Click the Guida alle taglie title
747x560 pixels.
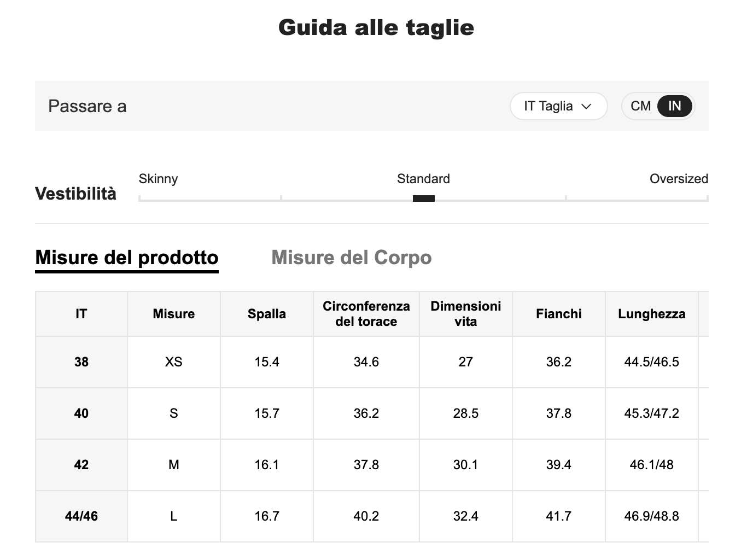coord(376,27)
